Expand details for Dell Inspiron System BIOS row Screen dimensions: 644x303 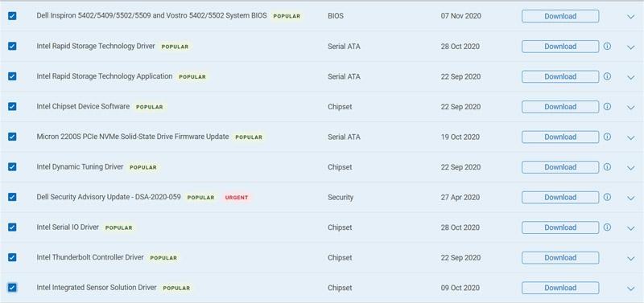tap(631, 17)
